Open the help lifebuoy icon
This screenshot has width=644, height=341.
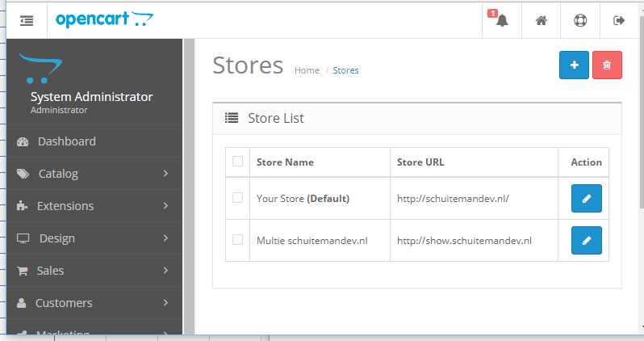[x=580, y=20]
